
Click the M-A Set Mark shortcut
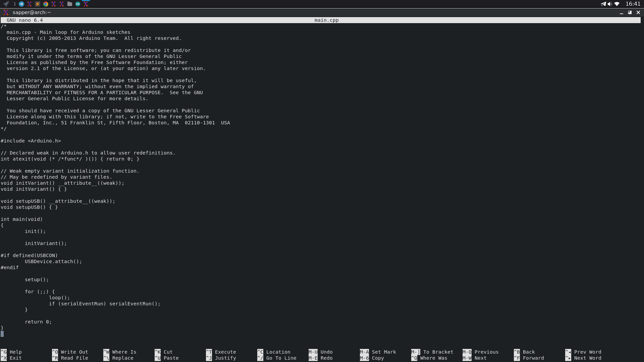tap(378, 352)
